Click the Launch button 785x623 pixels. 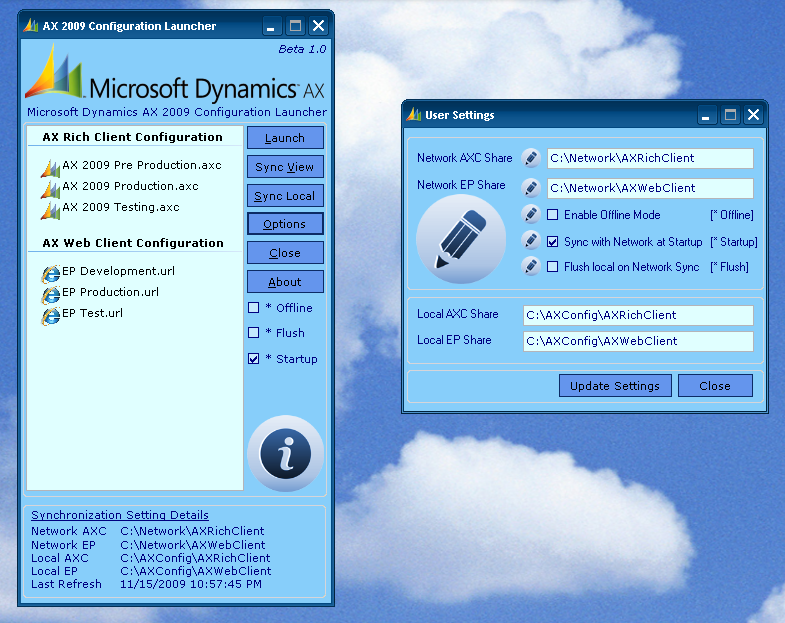coord(285,138)
